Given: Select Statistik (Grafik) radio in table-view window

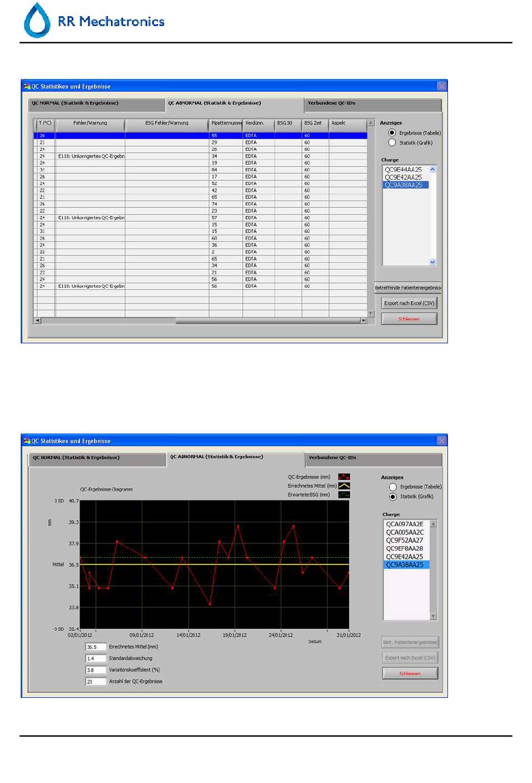Looking at the screenshot, I should [392, 143].
